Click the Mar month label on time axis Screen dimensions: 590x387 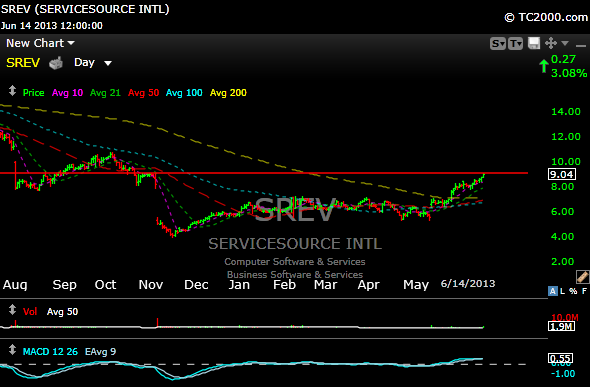[325, 285]
